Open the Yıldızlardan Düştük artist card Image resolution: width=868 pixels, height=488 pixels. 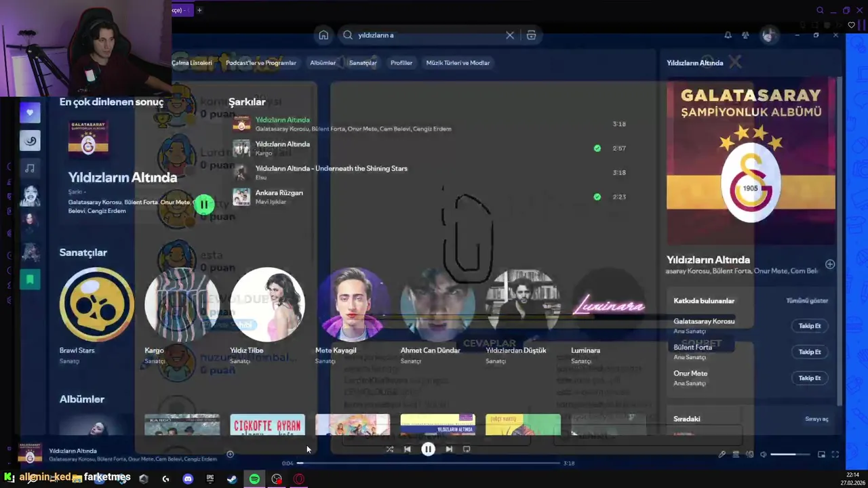pos(524,315)
